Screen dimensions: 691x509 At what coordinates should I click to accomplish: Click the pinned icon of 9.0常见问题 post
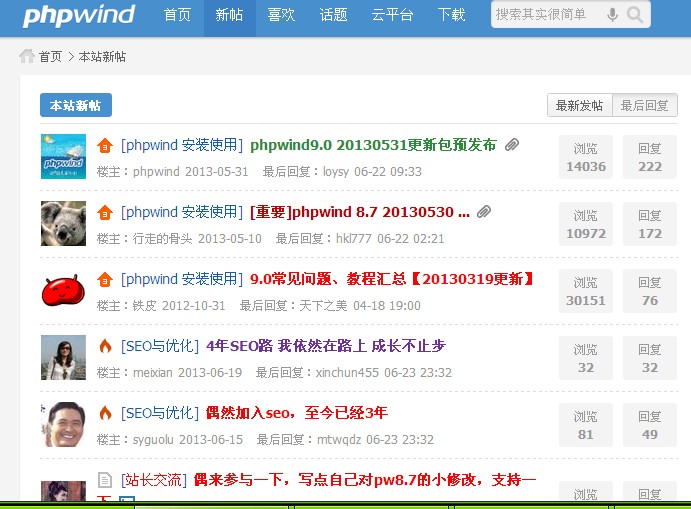(105, 279)
